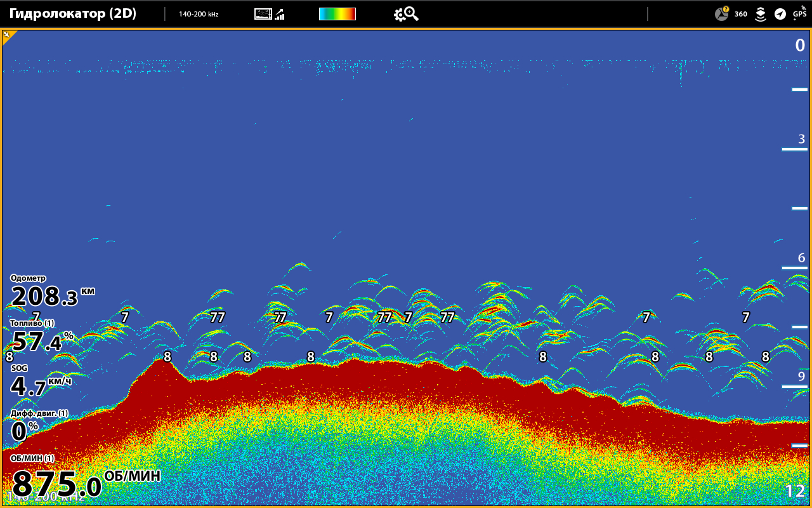
Task: Open the sonar color palette spectrum bar
Action: (x=337, y=14)
